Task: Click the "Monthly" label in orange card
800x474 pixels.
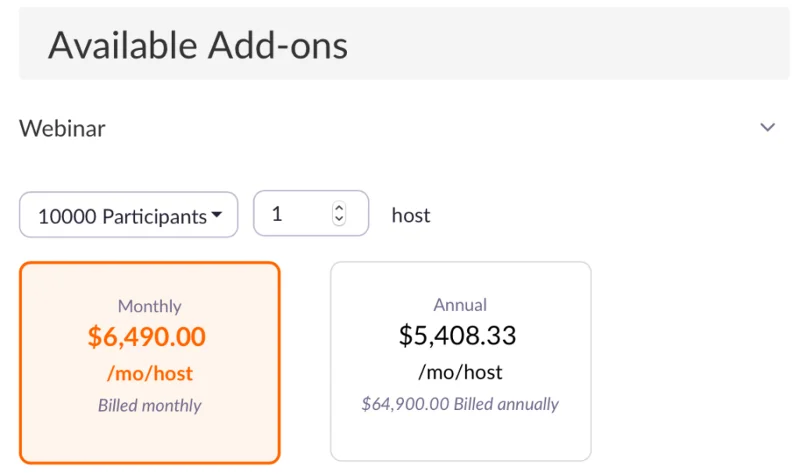Action: point(149,306)
